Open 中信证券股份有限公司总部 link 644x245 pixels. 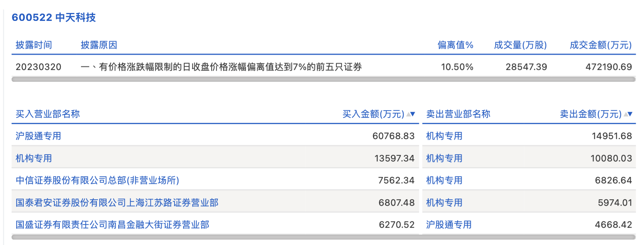(x=98, y=181)
